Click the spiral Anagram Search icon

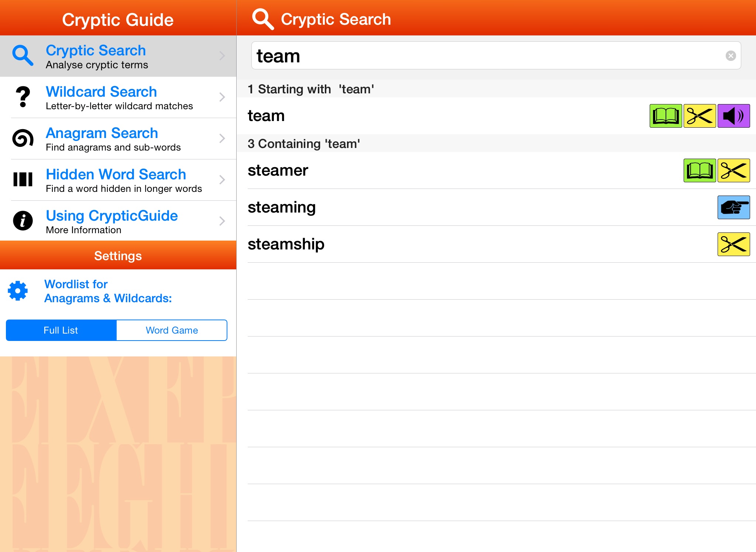point(23,138)
